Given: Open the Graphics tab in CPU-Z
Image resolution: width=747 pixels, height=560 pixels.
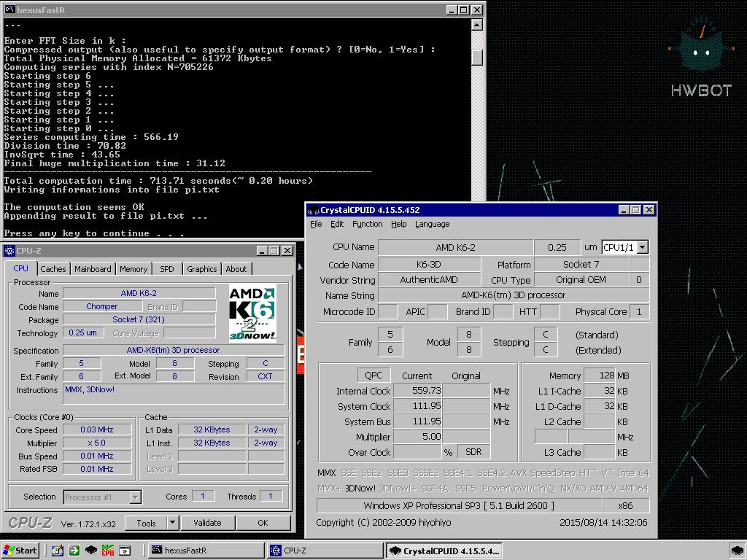Looking at the screenshot, I should click(x=201, y=269).
